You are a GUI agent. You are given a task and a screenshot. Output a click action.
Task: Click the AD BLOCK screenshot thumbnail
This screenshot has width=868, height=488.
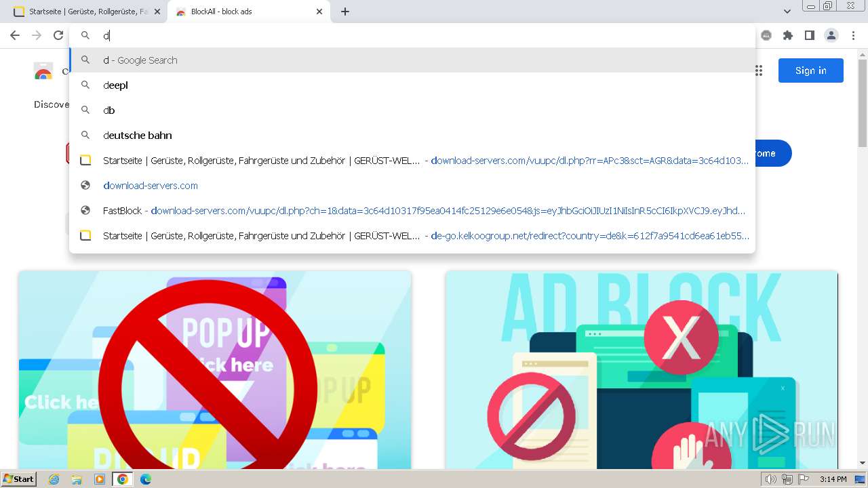coord(642,370)
